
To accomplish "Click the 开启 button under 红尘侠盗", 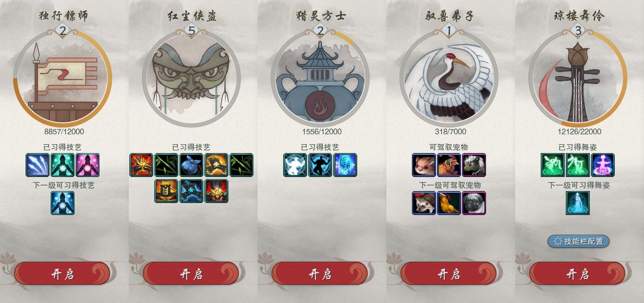I will [191, 274].
